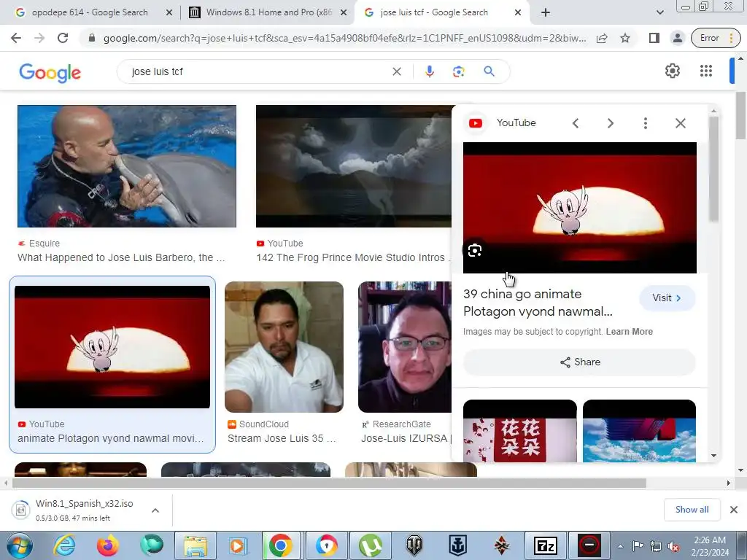747x560 pixels.
Task: Close the downloads bar
Action: (734, 510)
